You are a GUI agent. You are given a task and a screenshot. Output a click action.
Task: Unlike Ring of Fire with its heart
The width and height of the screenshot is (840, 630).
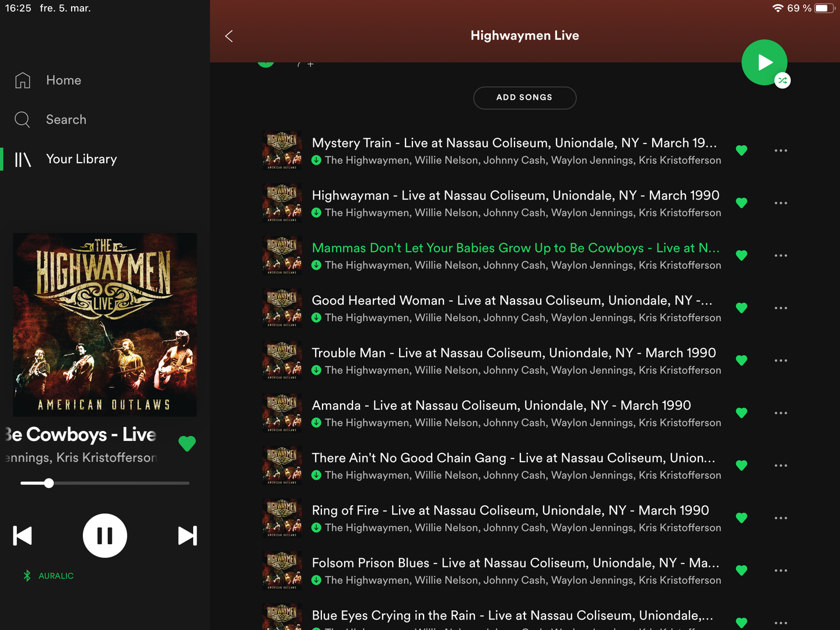coord(741,518)
